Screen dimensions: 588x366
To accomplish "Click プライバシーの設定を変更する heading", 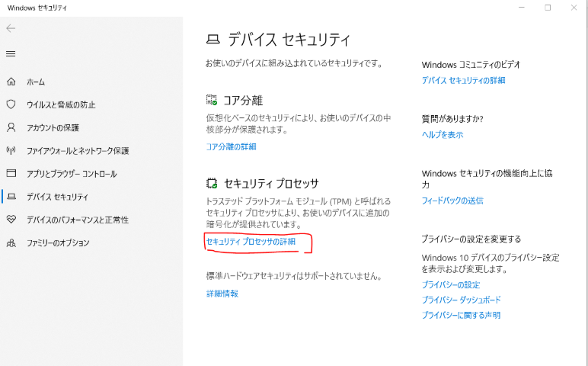I will [471, 239].
